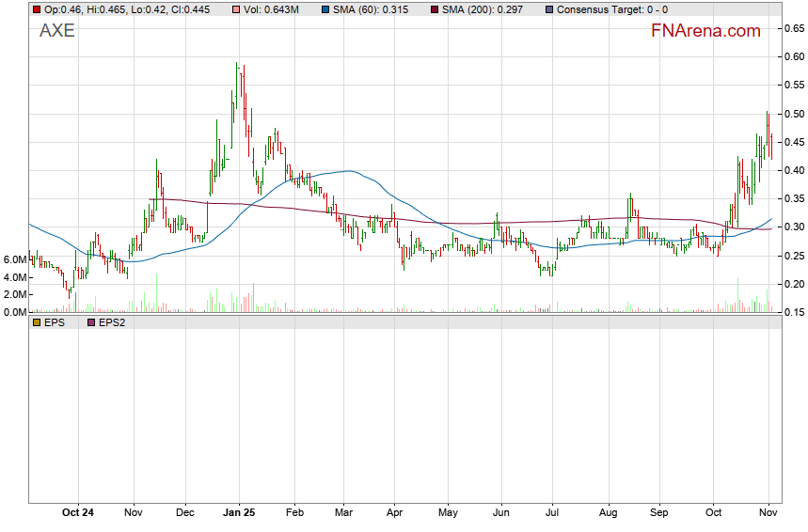Click the AXE ticker symbol label
Image resolution: width=808 pixels, height=532 pixels.
coord(56,31)
